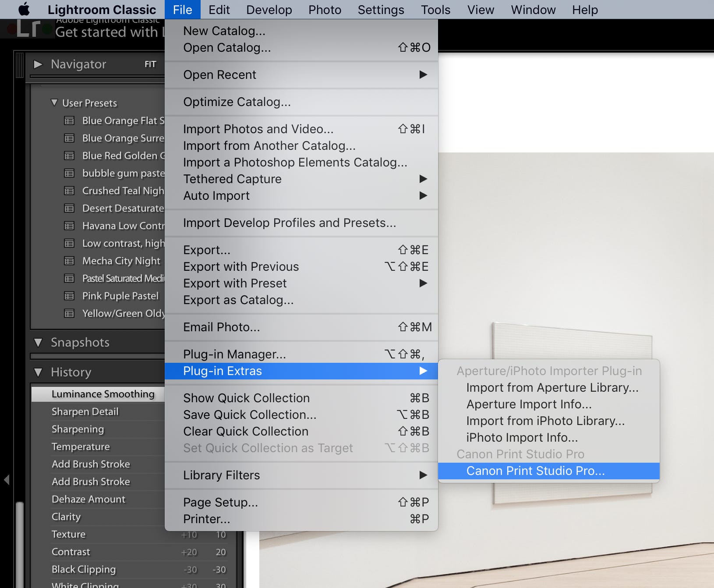Click preset icon beside Blue Orange Flat

pos(69,120)
